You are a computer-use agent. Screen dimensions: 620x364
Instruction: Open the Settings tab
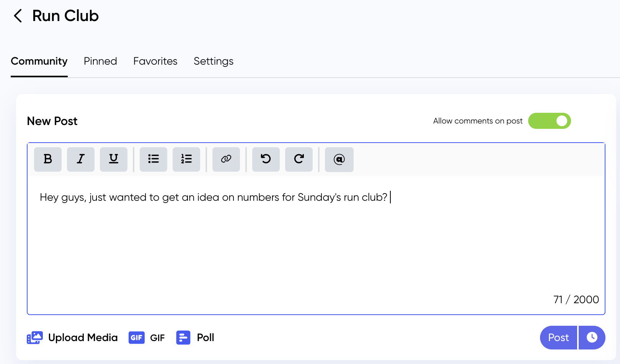coord(214,61)
